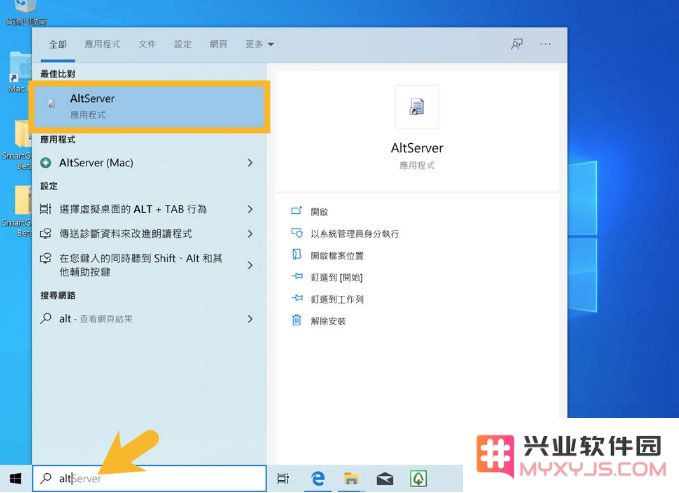The width and height of the screenshot is (679, 493).
Task: Click the search box containing alt
Action: [x=149, y=478]
